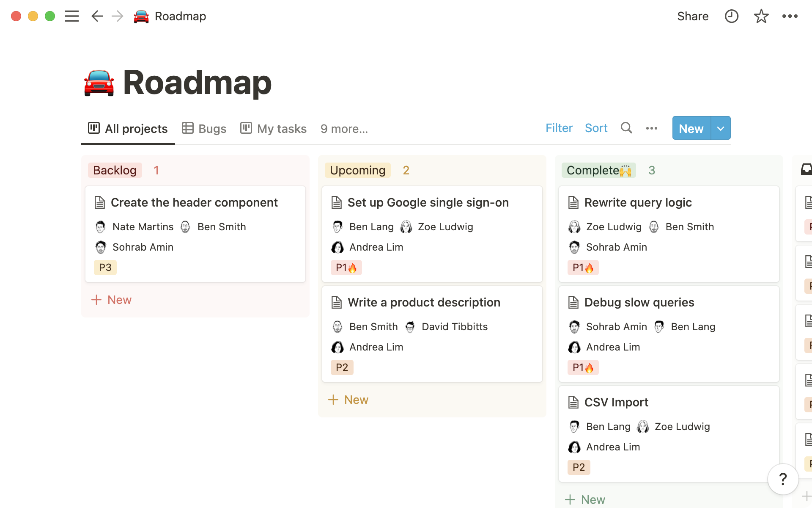Expand the three-dot options in toolbar

tap(652, 128)
